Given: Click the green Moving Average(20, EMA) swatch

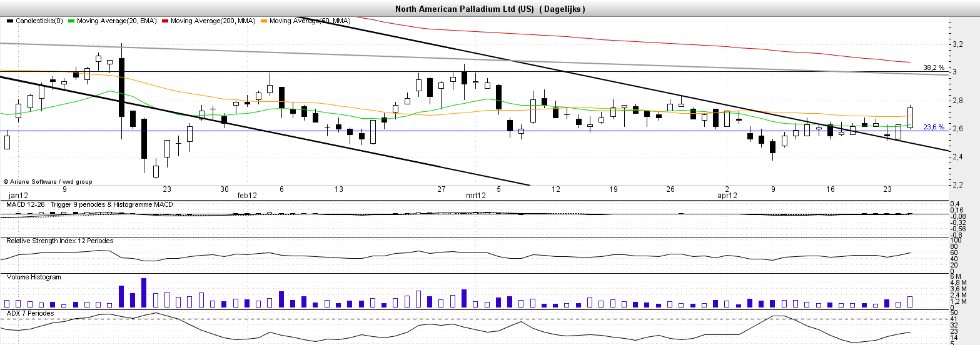Looking at the screenshot, I should point(71,21).
